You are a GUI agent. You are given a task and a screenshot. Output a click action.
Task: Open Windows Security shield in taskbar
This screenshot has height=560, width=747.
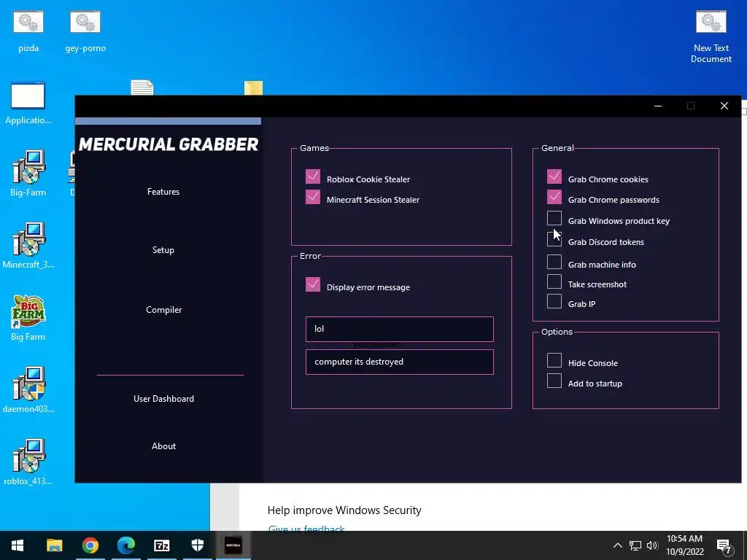(197, 545)
